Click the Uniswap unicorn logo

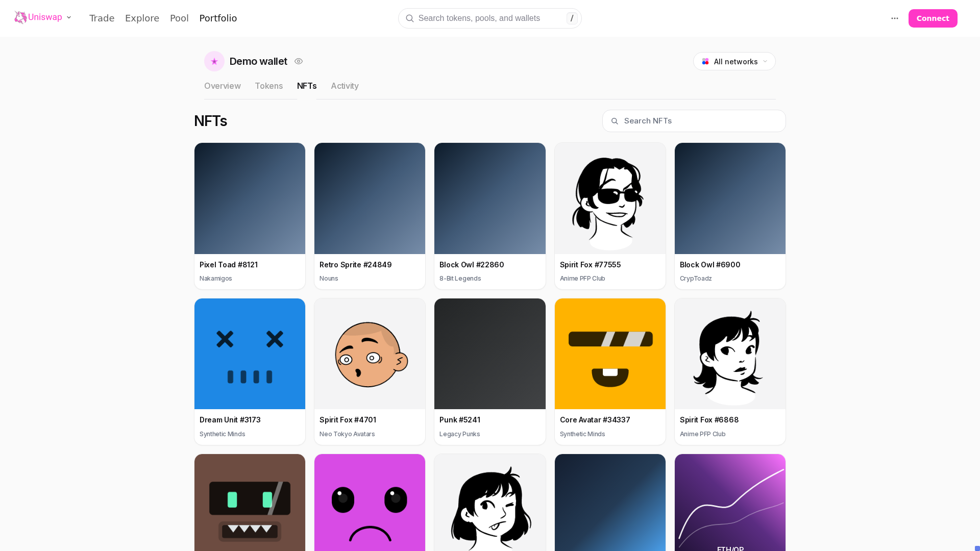pos(20,17)
